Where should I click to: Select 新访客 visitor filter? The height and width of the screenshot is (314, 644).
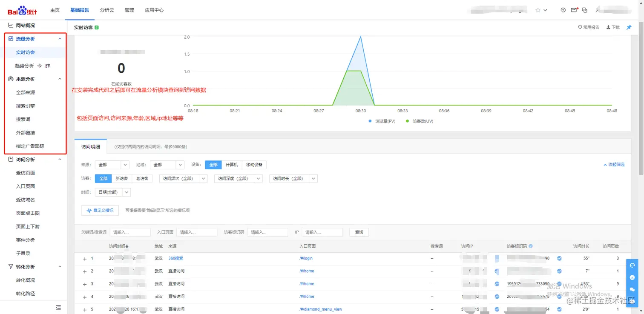(x=122, y=179)
